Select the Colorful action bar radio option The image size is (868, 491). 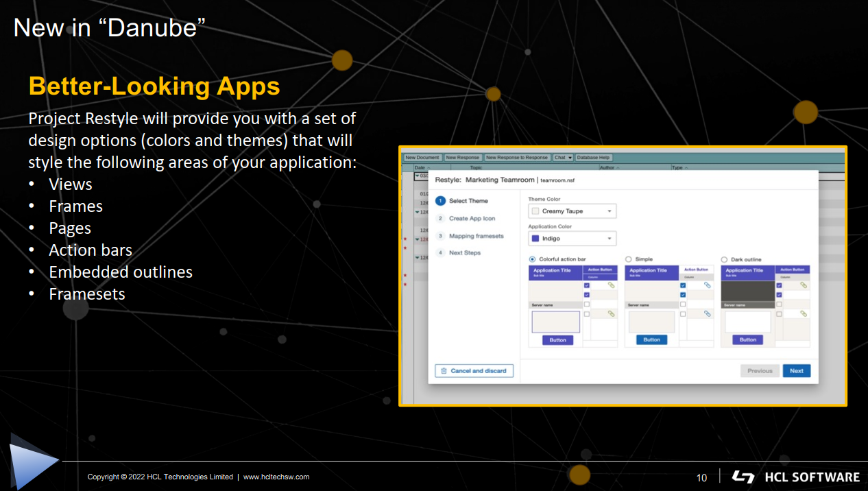533,259
